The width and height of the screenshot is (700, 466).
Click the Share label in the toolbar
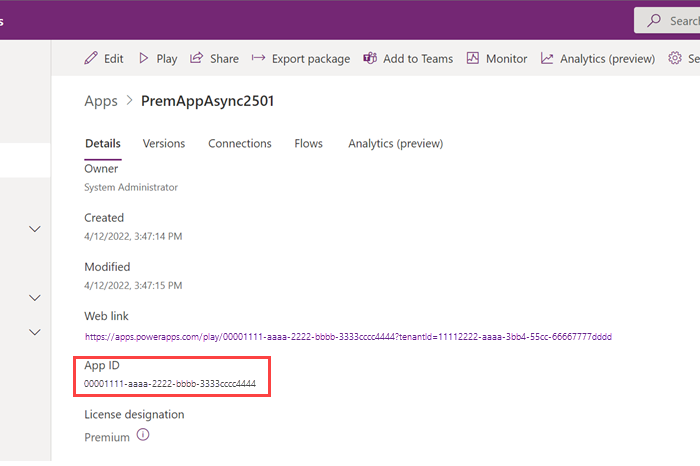point(224,59)
